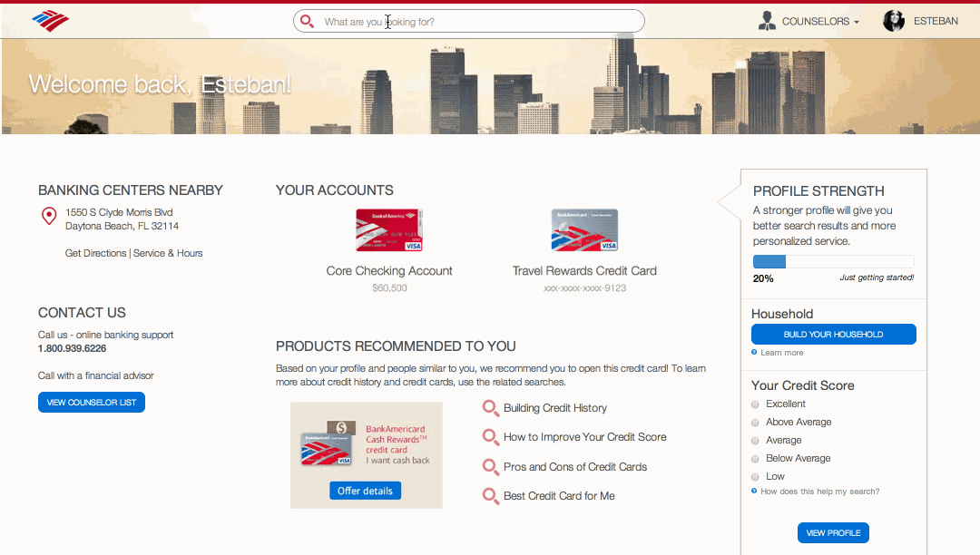Click the Offer details button
The width and height of the screenshot is (980, 555).
coord(365,491)
